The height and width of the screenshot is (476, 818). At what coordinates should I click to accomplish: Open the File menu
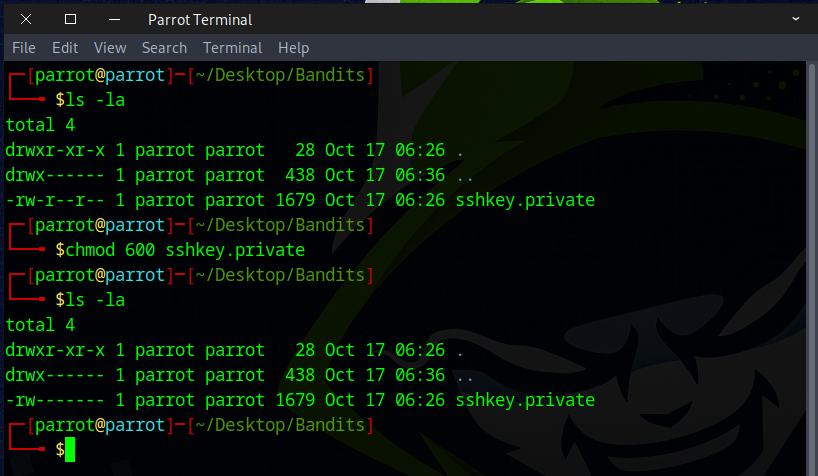click(x=24, y=47)
